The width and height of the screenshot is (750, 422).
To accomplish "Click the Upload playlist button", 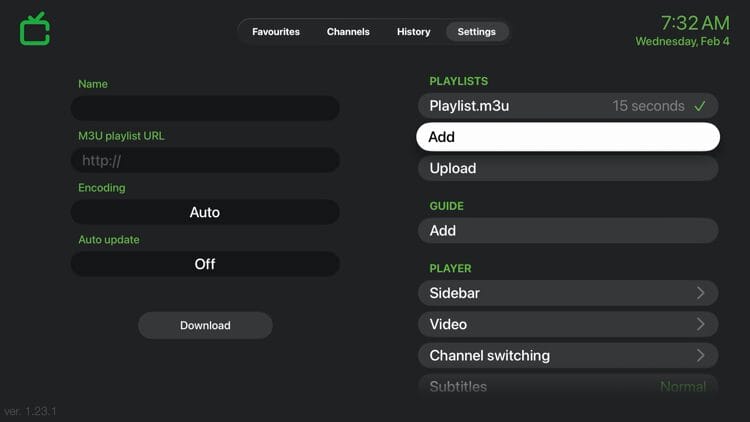I will (x=568, y=168).
